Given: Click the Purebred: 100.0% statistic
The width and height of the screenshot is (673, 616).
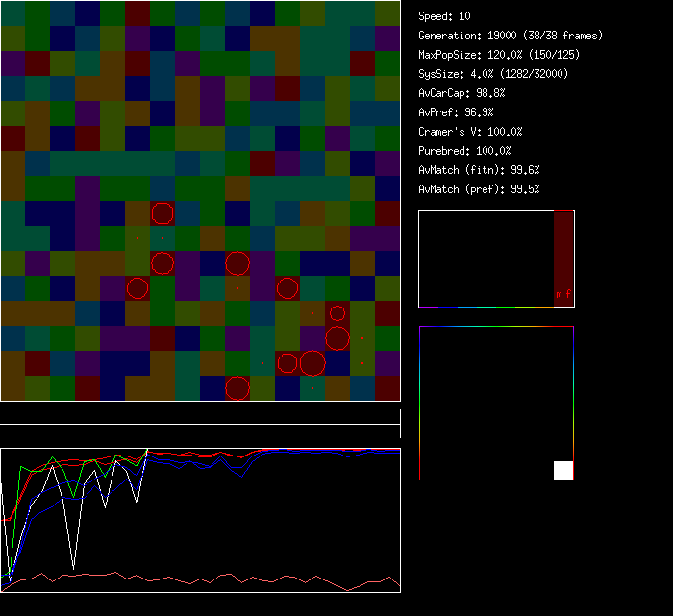Looking at the screenshot, I should (x=465, y=151).
